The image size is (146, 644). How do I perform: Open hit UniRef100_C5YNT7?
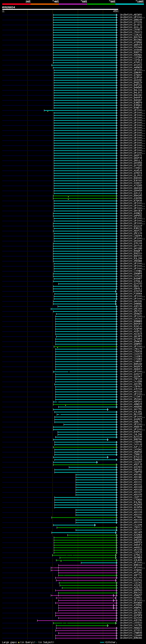click(131, 30)
